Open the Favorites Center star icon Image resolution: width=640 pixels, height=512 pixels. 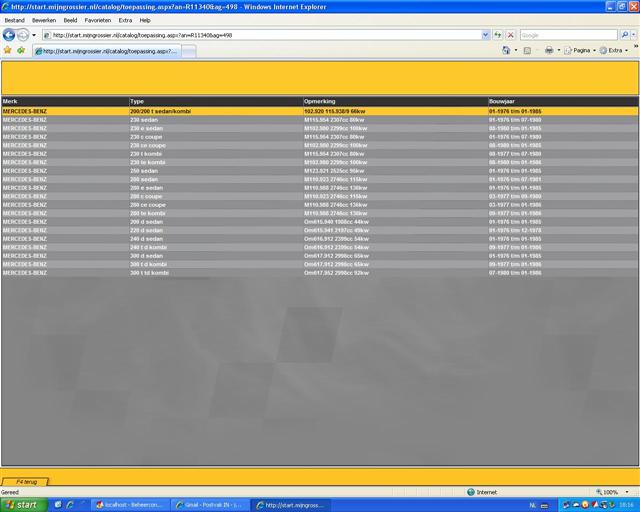click(x=7, y=50)
